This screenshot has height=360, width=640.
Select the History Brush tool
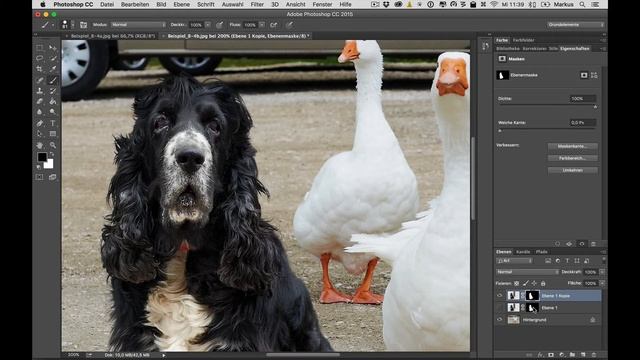[x=53, y=91]
